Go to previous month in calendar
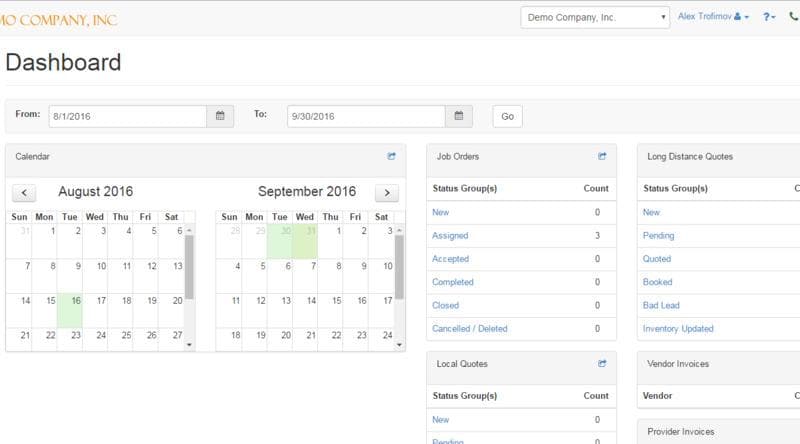800x444 pixels. 23,193
